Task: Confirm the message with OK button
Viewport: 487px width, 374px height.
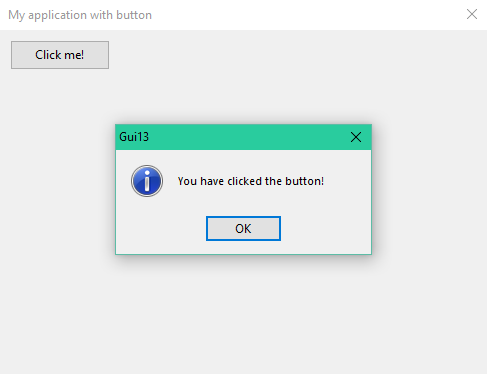Action: [243, 228]
